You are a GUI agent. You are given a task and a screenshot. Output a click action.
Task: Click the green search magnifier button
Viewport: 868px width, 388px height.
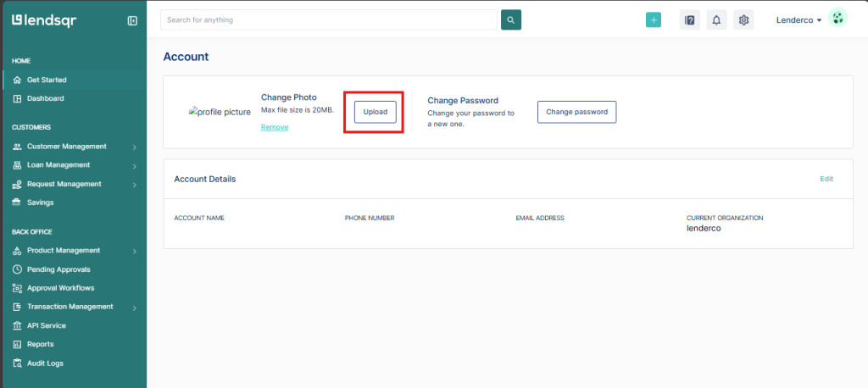(x=511, y=19)
